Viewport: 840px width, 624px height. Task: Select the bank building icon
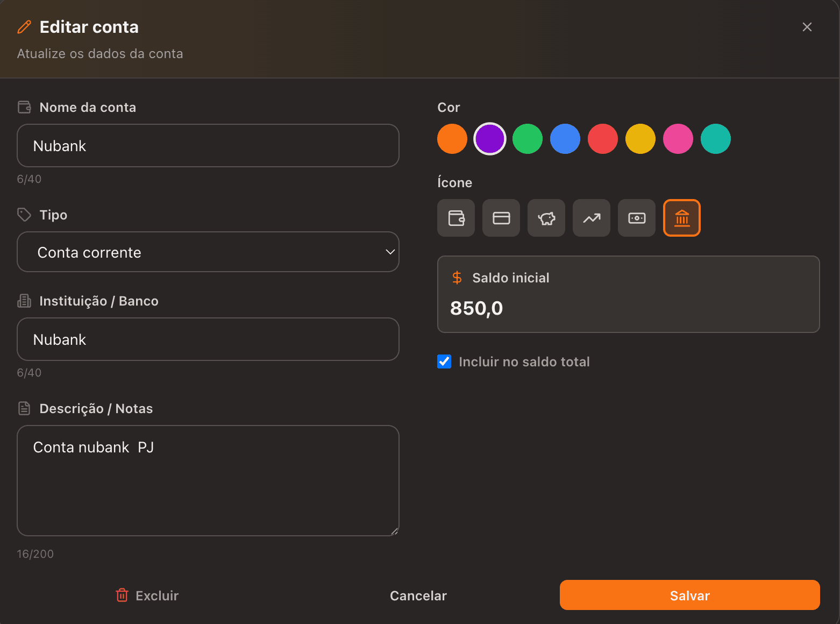pos(682,218)
